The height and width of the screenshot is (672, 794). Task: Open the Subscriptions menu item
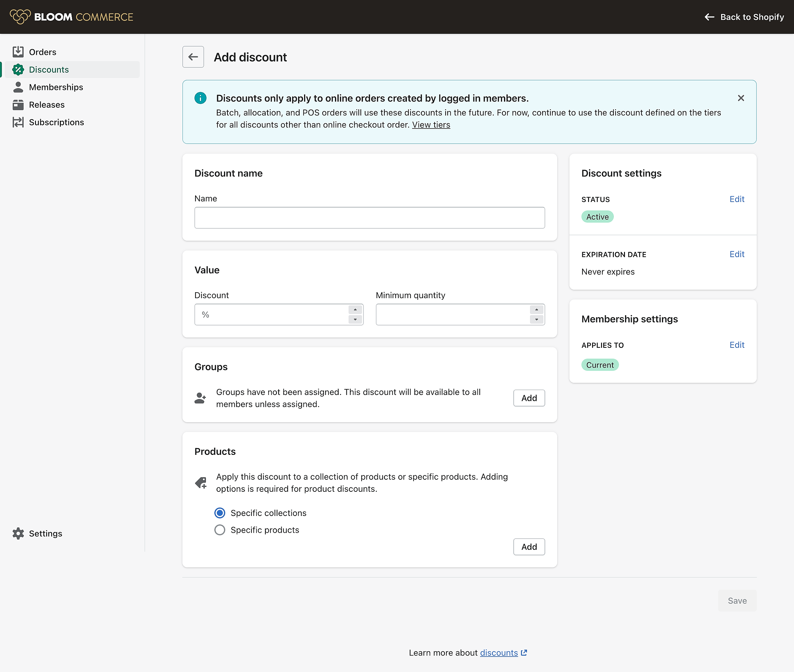pyautogui.click(x=56, y=122)
